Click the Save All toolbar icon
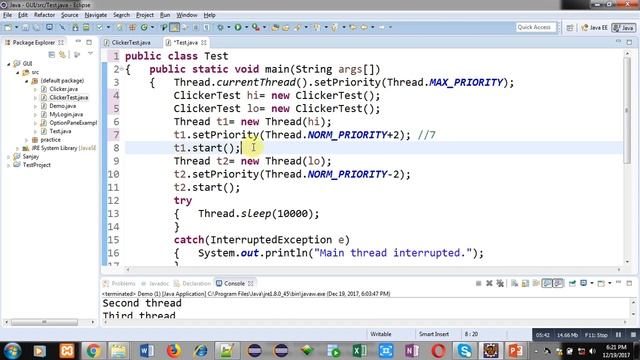Image resolution: width=640 pixels, height=360 pixels. (x=37, y=27)
